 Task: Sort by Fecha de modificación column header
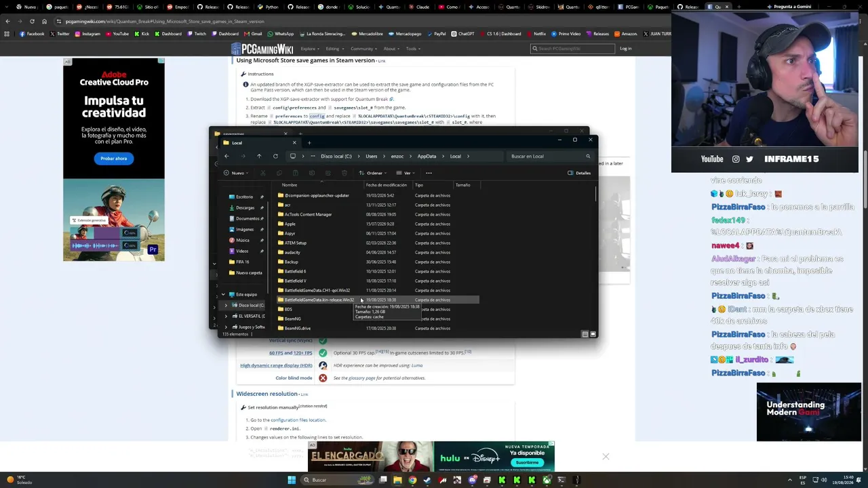point(387,185)
